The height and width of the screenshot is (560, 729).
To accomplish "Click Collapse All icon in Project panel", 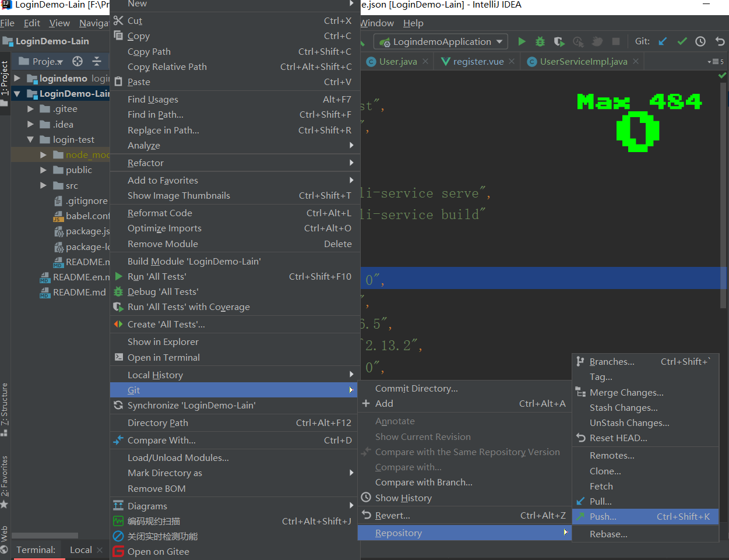I will (x=97, y=61).
